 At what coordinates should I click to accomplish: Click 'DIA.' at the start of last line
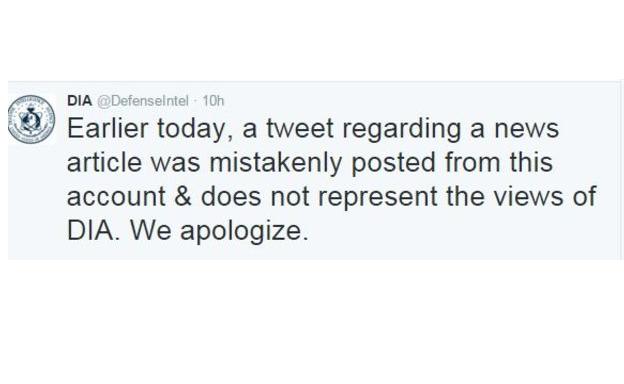[x=93, y=231]
